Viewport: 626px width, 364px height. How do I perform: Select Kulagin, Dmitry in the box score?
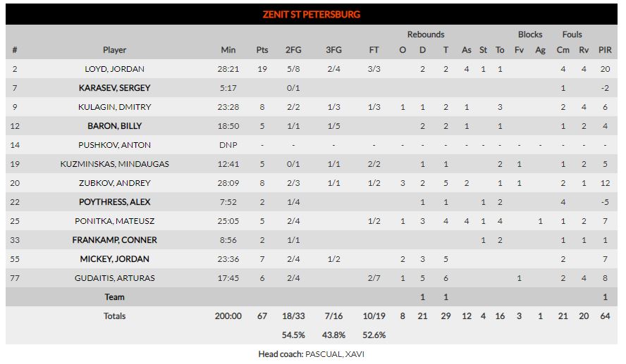114,107
